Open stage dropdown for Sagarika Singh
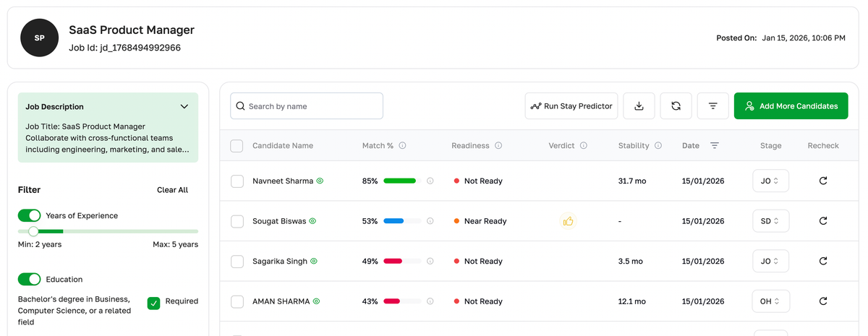The width and height of the screenshot is (868, 336). [770, 261]
